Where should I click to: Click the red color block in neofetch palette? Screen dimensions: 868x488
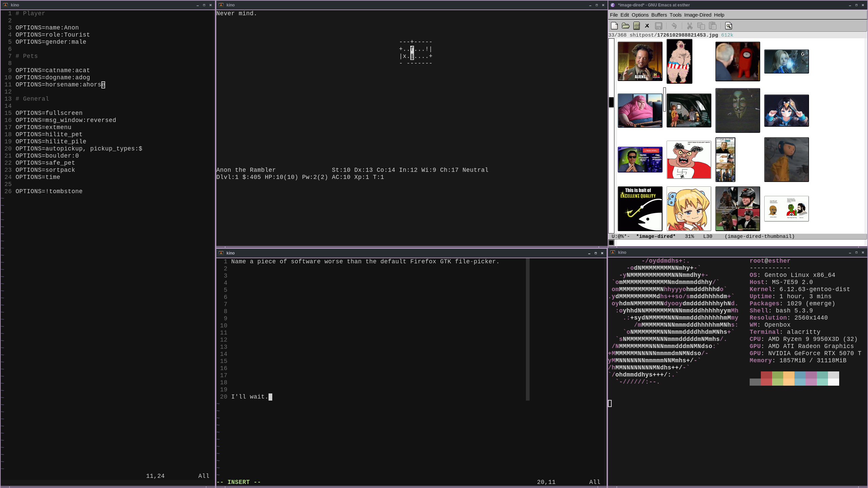coord(766,375)
